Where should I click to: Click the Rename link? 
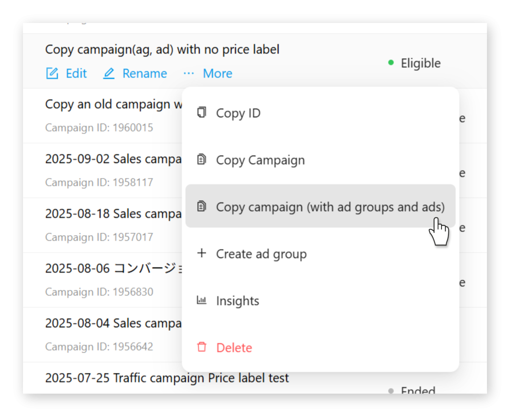pyautogui.click(x=144, y=73)
